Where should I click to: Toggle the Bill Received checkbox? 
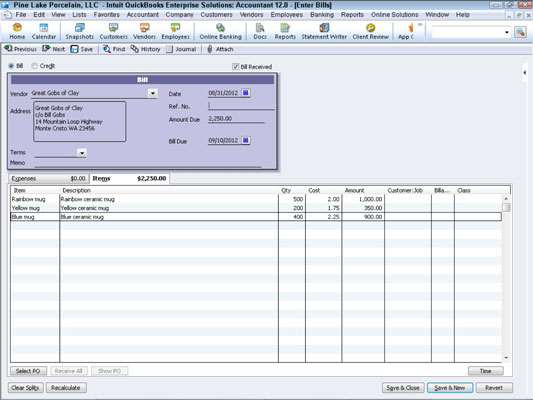point(235,67)
